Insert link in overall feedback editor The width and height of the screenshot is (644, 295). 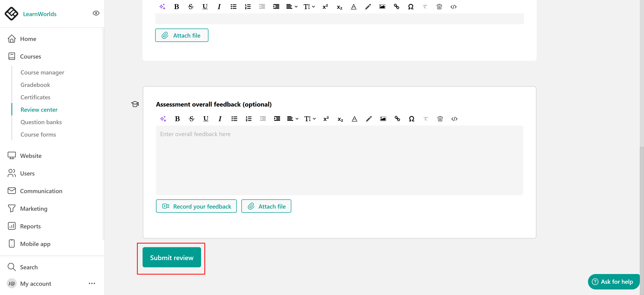click(x=397, y=119)
